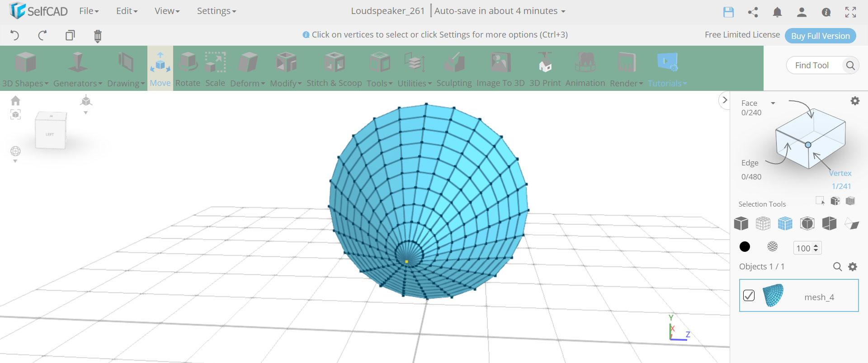
Task: Toggle the blue wireframe cube display mode
Action: pyautogui.click(x=785, y=223)
